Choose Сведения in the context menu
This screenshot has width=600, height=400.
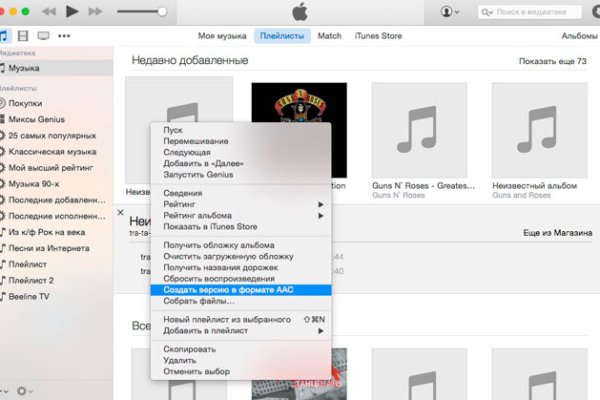click(241, 193)
